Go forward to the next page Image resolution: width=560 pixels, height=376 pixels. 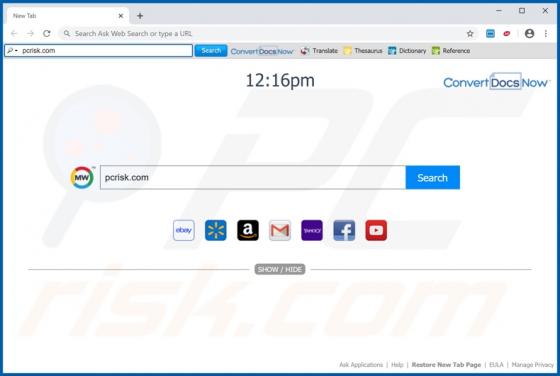[x=30, y=34]
